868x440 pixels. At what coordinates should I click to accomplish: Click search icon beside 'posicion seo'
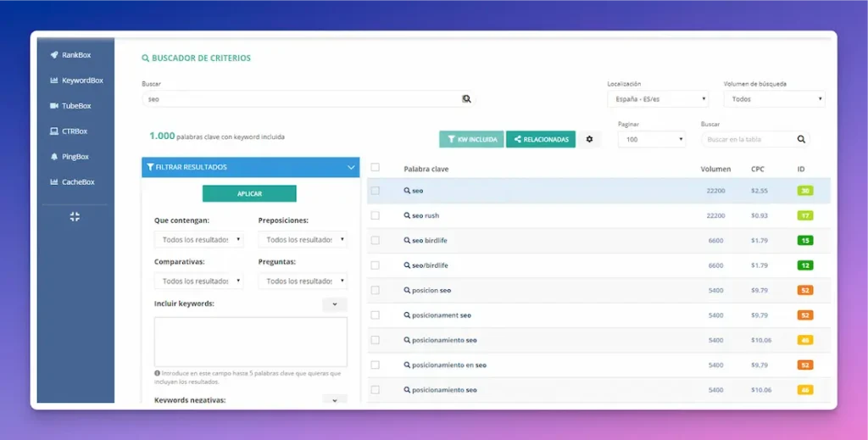click(x=407, y=290)
